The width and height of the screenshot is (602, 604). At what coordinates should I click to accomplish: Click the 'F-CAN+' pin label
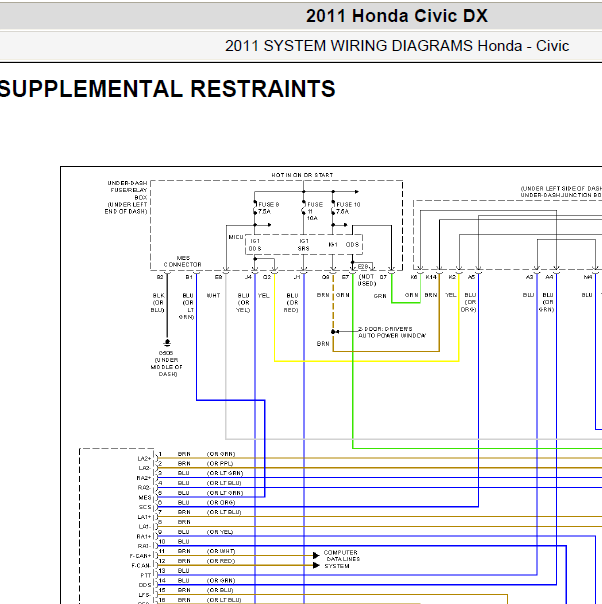[140, 556]
